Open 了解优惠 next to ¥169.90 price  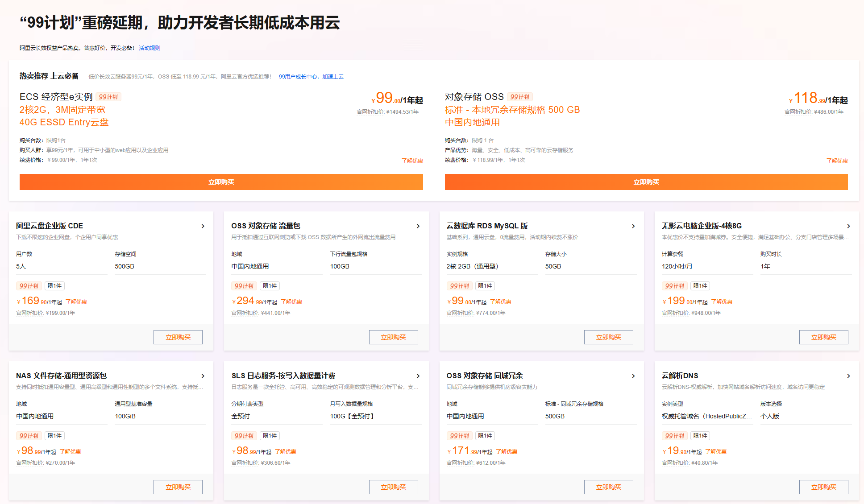(76, 302)
